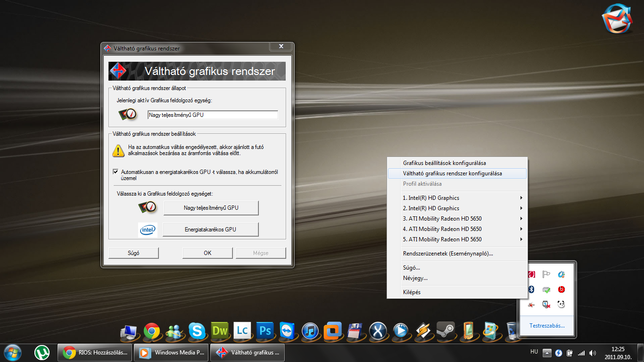Open the orange phone dock icon
Image resolution: width=644 pixels, height=362 pixels.
pyautogui.click(x=469, y=331)
